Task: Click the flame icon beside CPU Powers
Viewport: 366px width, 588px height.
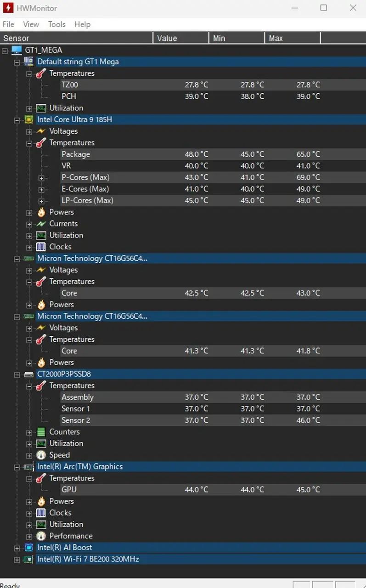Action: (41, 212)
